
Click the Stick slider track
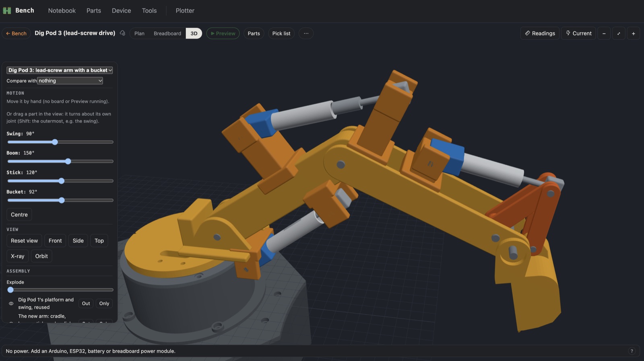60,181
